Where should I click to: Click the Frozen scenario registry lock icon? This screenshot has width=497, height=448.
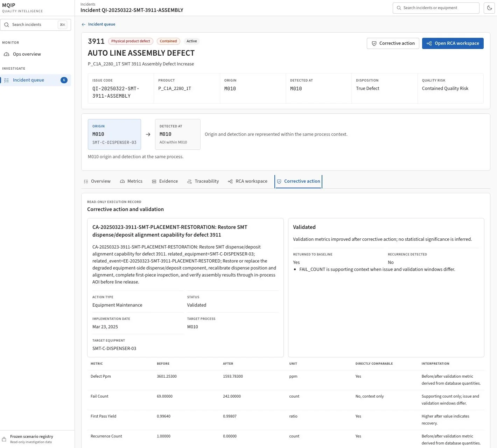point(4,439)
